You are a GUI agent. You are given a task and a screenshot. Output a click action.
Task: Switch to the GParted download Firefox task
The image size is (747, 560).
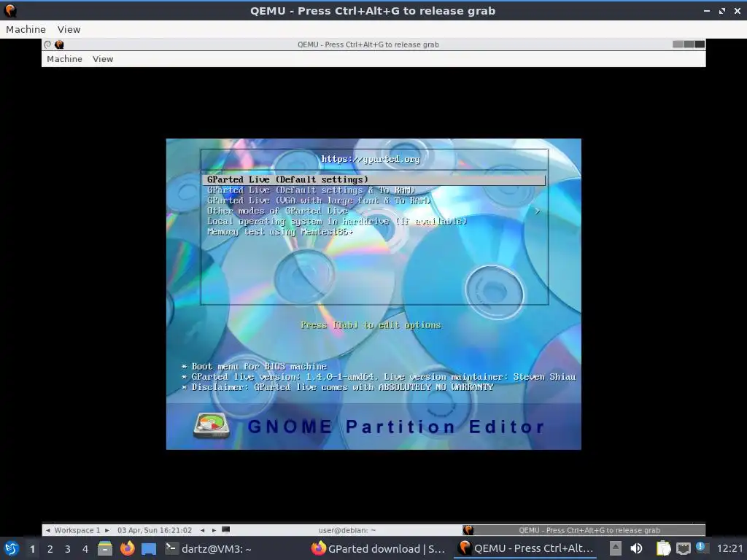tap(379, 548)
